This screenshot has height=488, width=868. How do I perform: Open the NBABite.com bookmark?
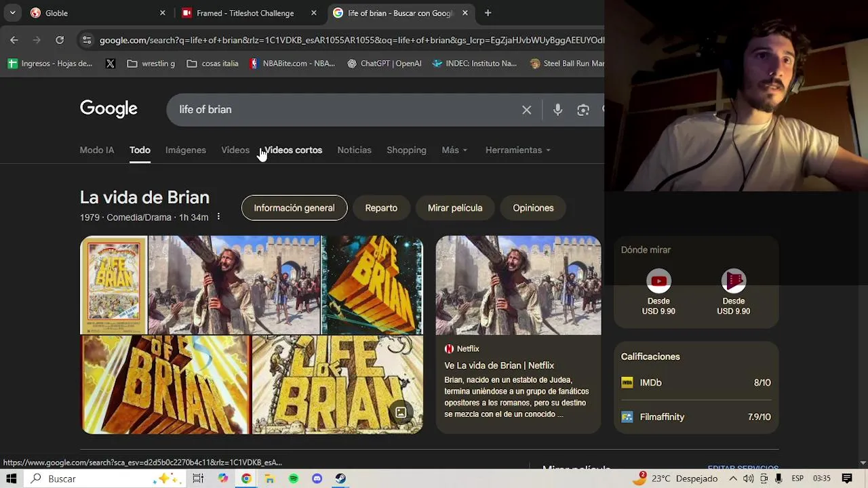tap(292, 64)
